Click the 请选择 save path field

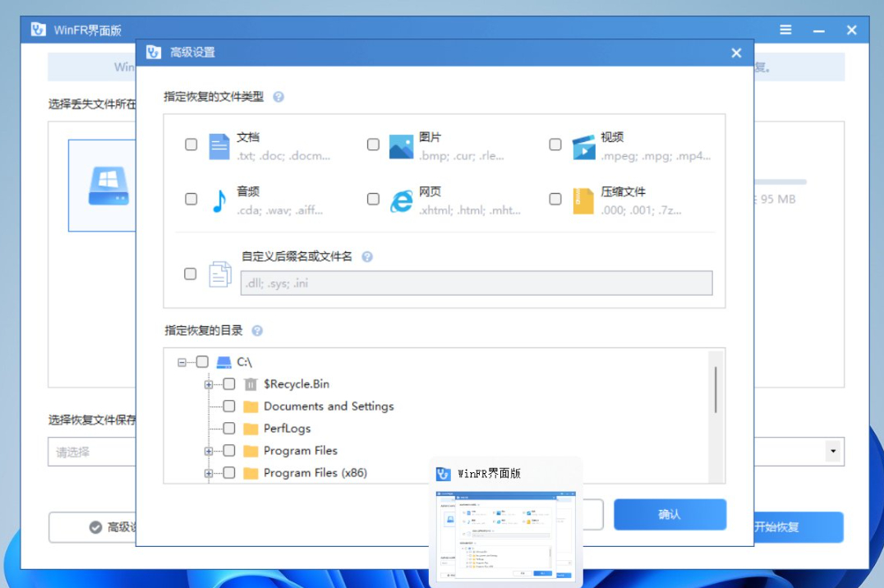(x=93, y=452)
